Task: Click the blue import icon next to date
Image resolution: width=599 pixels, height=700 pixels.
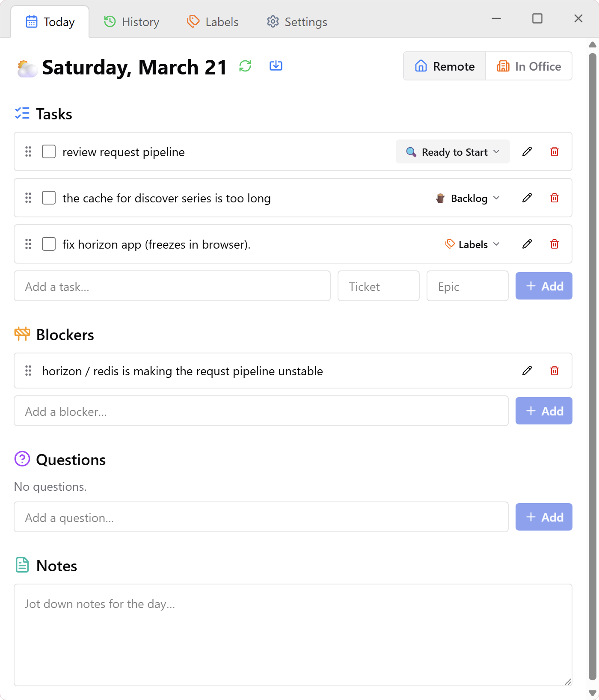Action: click(x=276, y=66)
